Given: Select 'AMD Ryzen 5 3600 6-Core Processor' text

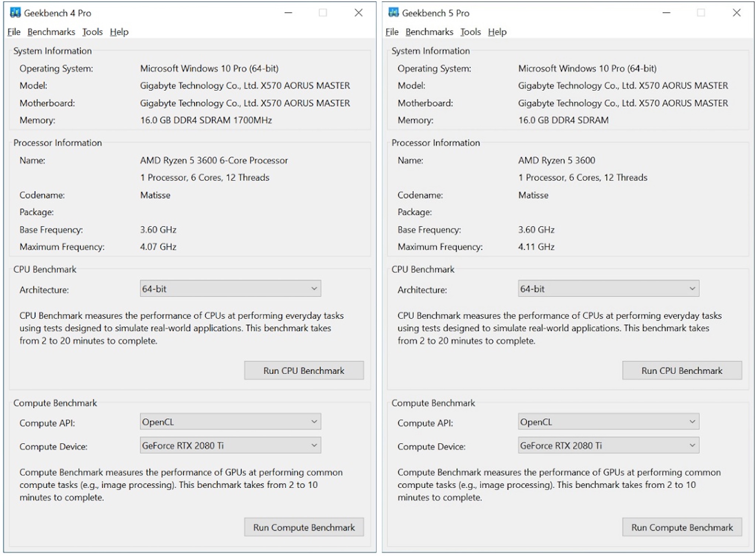Looking at the screenshot, I should point(214,161).
